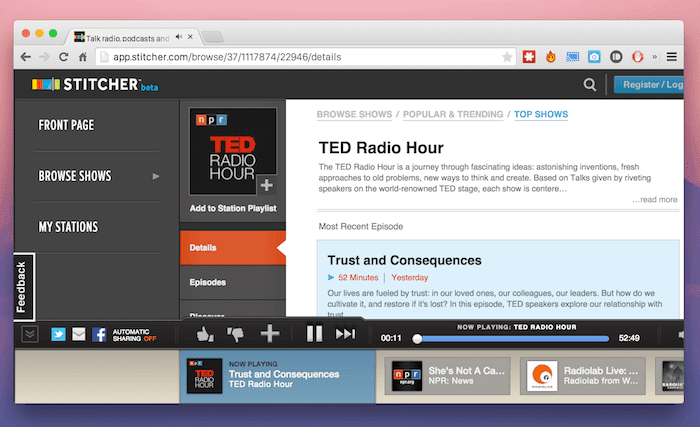
Task: Click Now Playing Trust and Consequences card
Action: (x=277, y=377)
